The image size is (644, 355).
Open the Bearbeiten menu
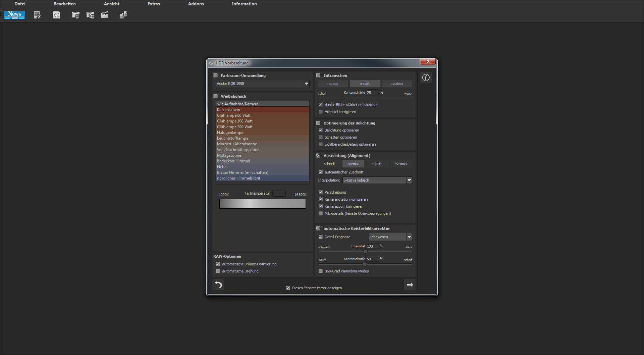[x=65, y=4]
